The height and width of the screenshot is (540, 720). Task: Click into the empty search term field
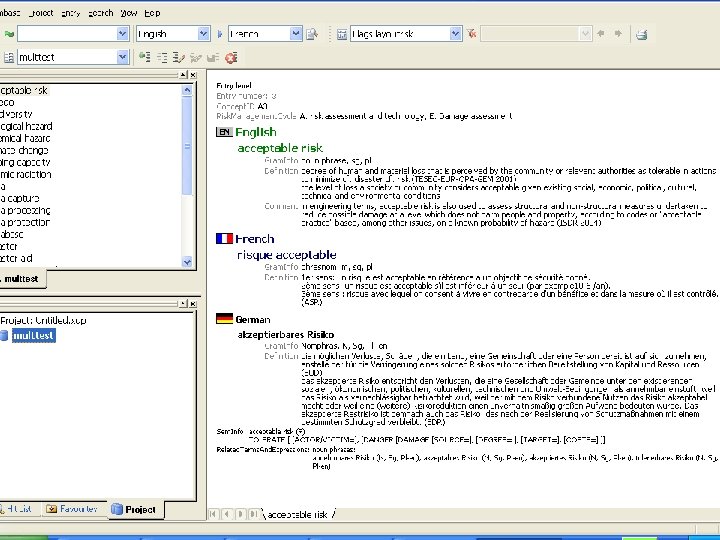(67, 34)
